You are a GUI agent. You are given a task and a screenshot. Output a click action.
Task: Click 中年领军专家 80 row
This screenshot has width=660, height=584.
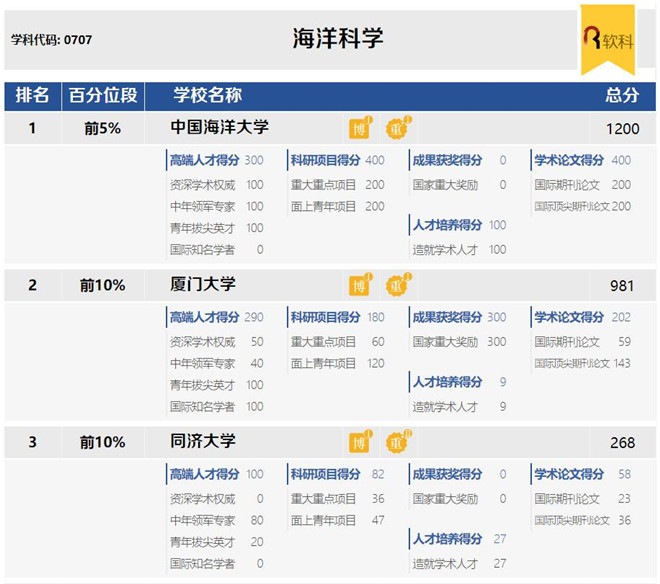[x=216, y=520]
